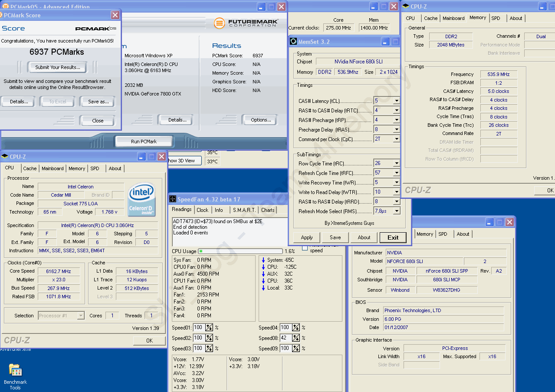Screen dimensions: 555x392
Task: Click the 6937 PCMarks score text
Action: coord(57,52)
